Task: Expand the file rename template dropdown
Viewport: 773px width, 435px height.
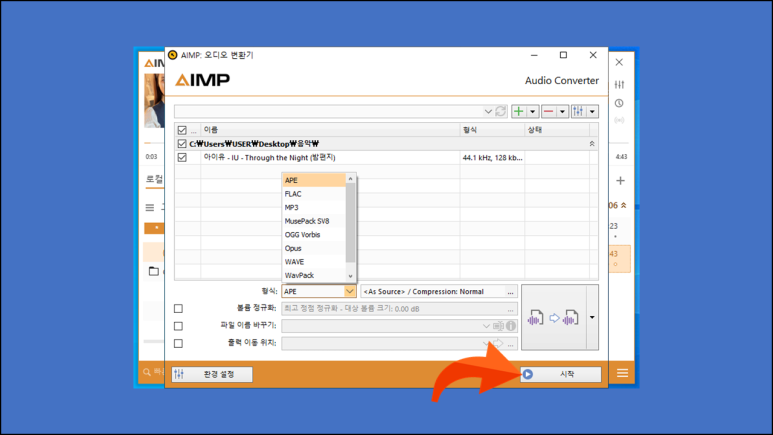Action: [486, 326]
